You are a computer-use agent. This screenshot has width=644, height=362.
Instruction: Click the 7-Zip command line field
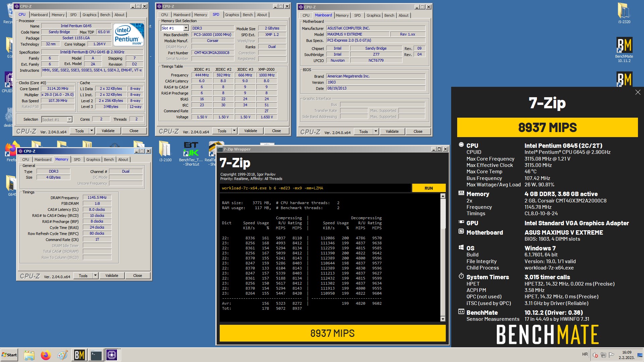coord(315,188)
